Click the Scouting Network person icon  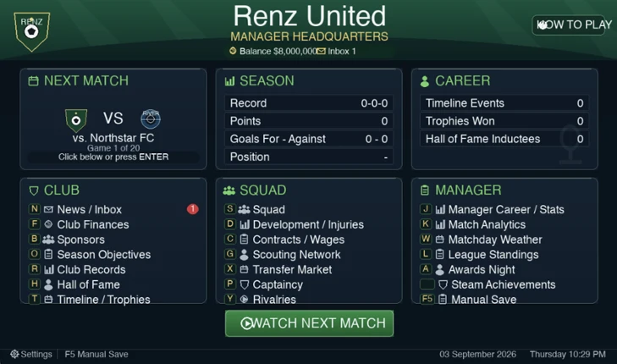coord(244,255)
